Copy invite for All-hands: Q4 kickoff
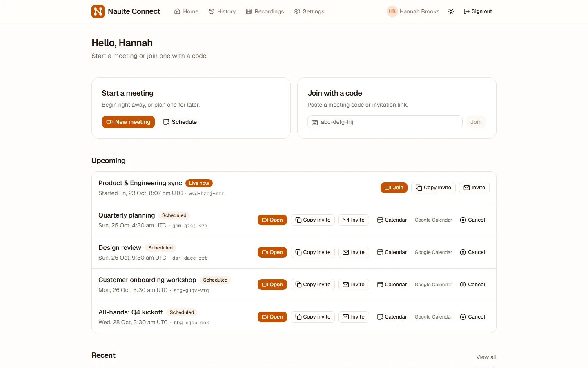Screen dimensions: 588x368 point(313,317)
